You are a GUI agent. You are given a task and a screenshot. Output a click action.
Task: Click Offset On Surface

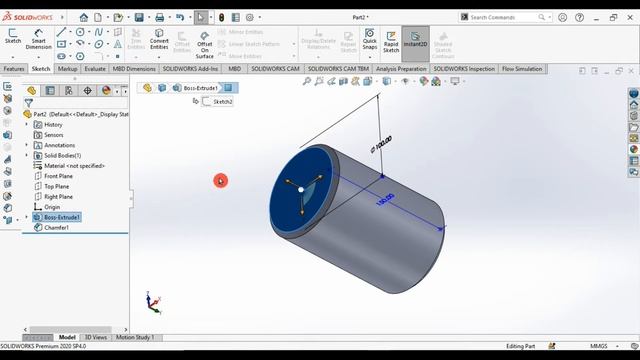coord(204,45)
